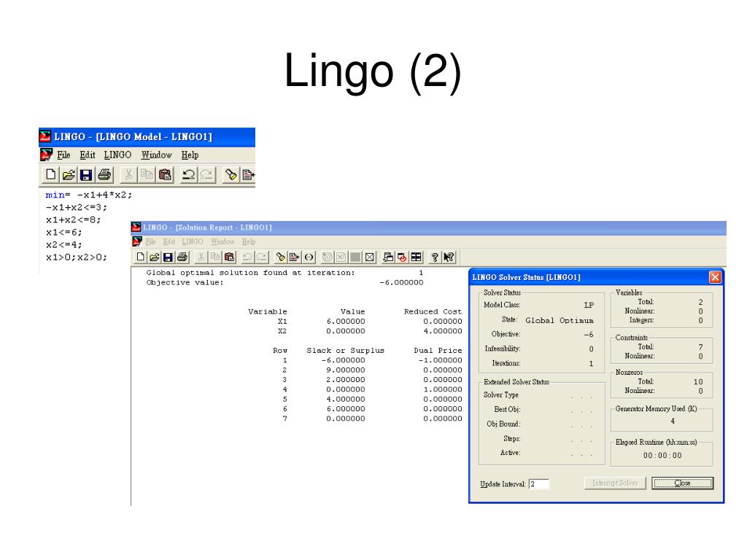
Task: Click Tile Windows grid icon
Action: coord(416,257)
